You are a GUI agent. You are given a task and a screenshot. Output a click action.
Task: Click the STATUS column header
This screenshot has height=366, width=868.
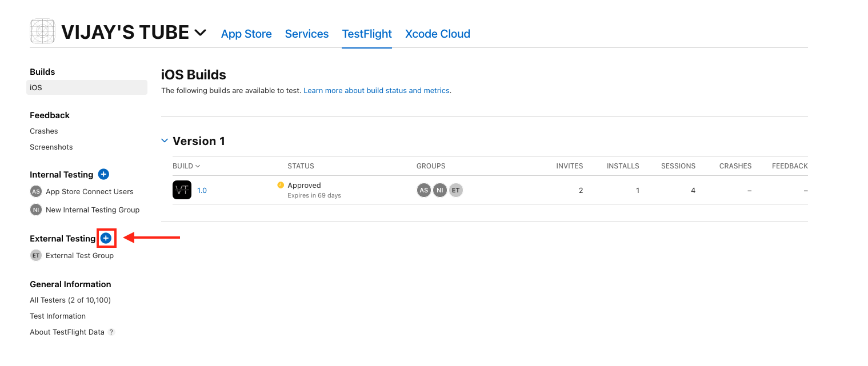click(301, 166)
